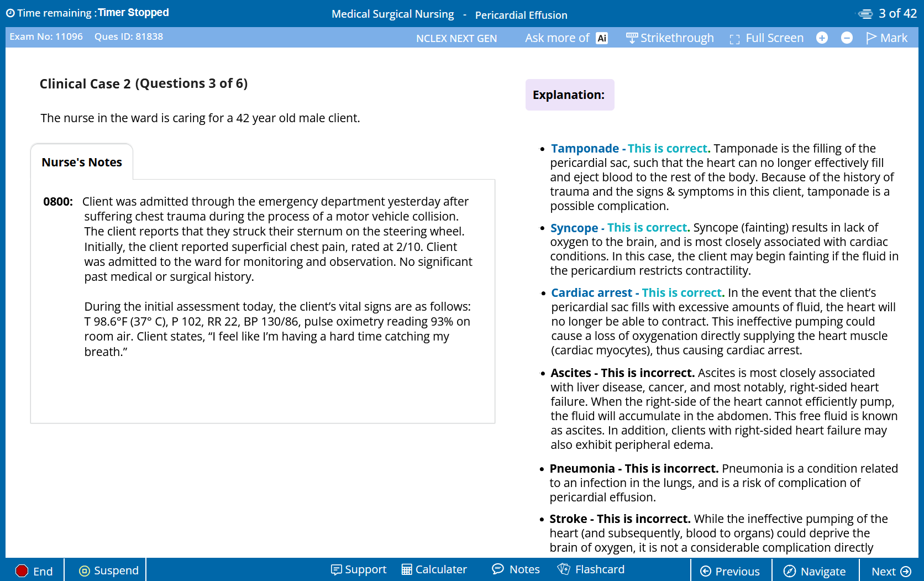Click the Ascites incorrect explanation heading

(x=622, y=373)
